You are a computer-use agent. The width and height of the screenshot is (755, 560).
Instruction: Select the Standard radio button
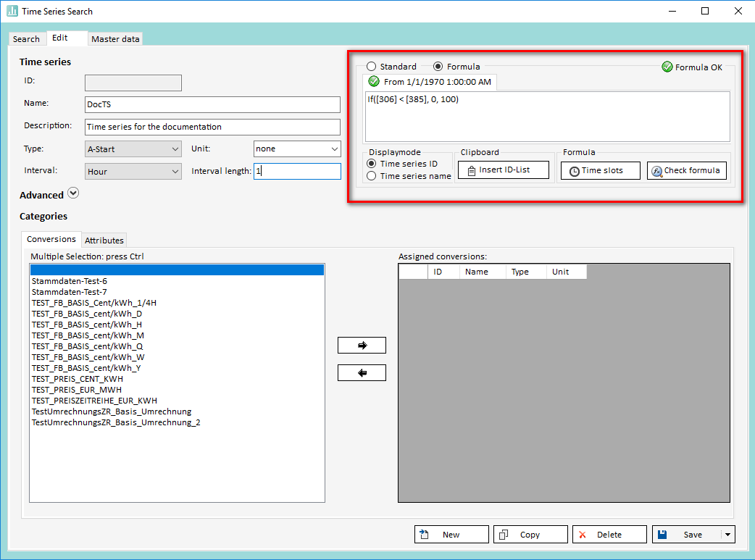click(x=372, y=67)
